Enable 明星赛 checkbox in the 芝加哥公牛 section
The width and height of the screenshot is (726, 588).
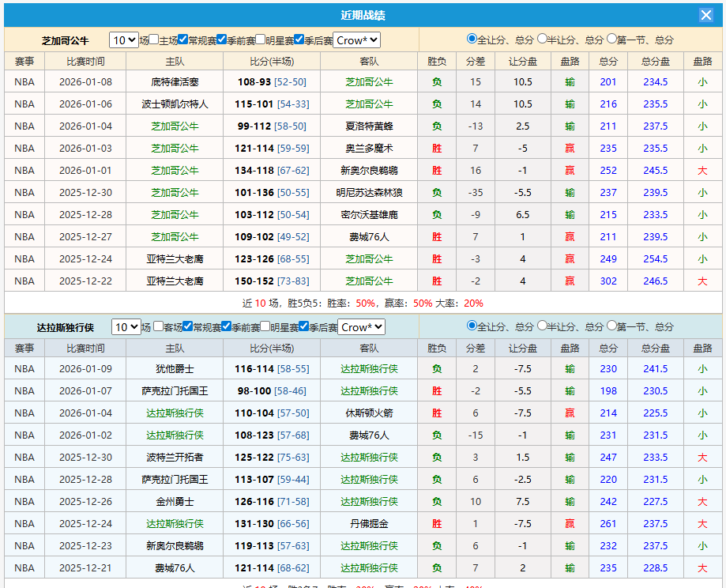click(x=260, y=40)
